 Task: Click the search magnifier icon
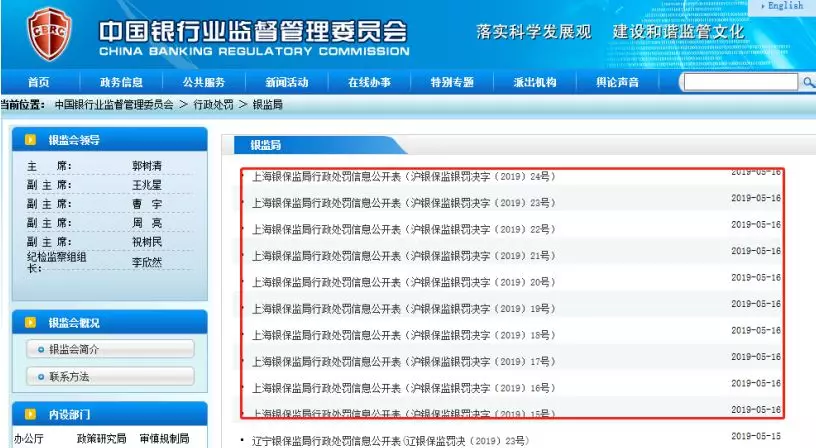click(x=808, y=82)
